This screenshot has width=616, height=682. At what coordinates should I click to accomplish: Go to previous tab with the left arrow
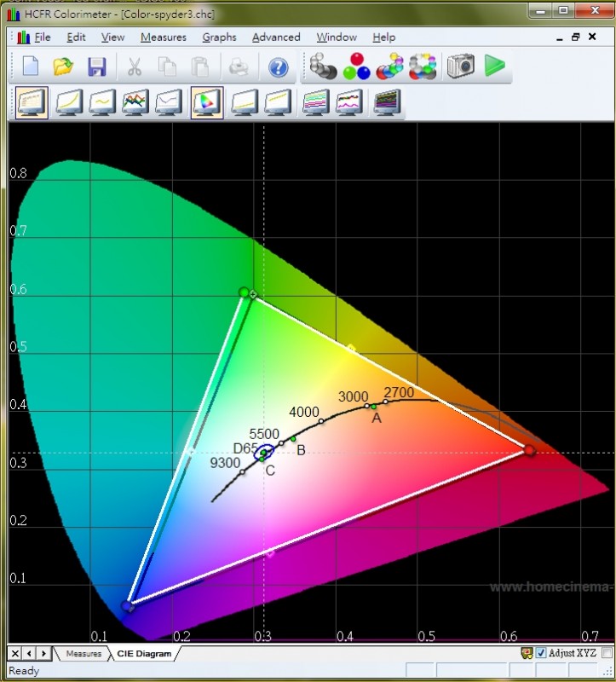pyautogui.click(x=29, y=653)
